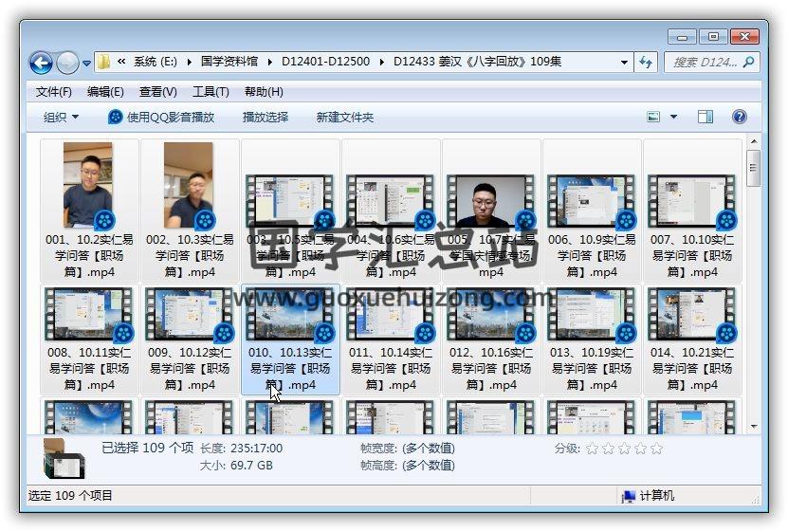The height and width of the screenshot is (532, 788).
Task: Click the Back navigation arrow button
Action: pyautogui.click(x=41, y=63)
